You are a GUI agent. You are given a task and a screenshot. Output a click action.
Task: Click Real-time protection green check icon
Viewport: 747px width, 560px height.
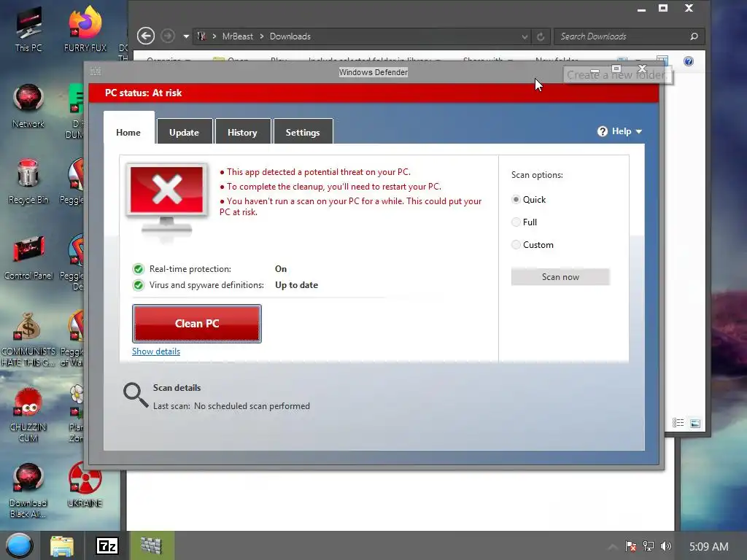[138, 269]
